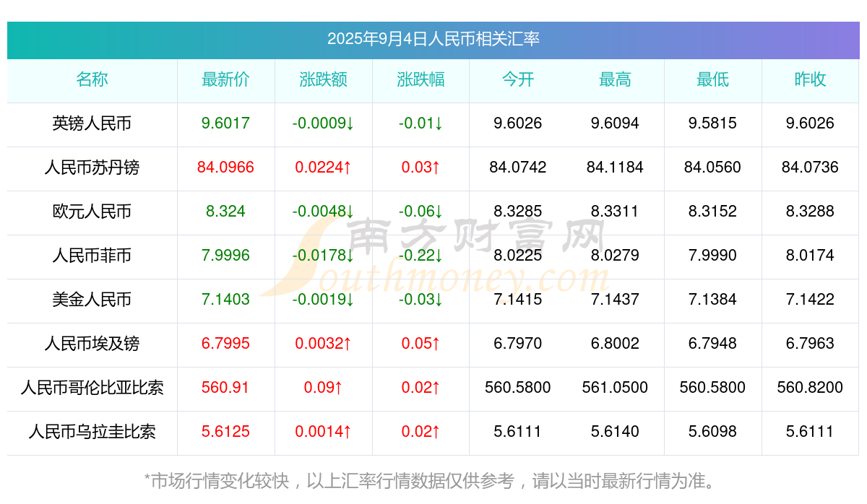867x504 pixels.
Task: Click the 名称 column header
Action: [x=92, y=79]
